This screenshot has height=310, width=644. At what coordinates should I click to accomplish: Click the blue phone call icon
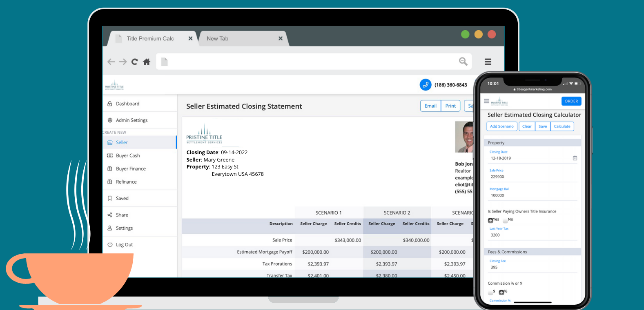pyautogui.click(x=426, y=85)
